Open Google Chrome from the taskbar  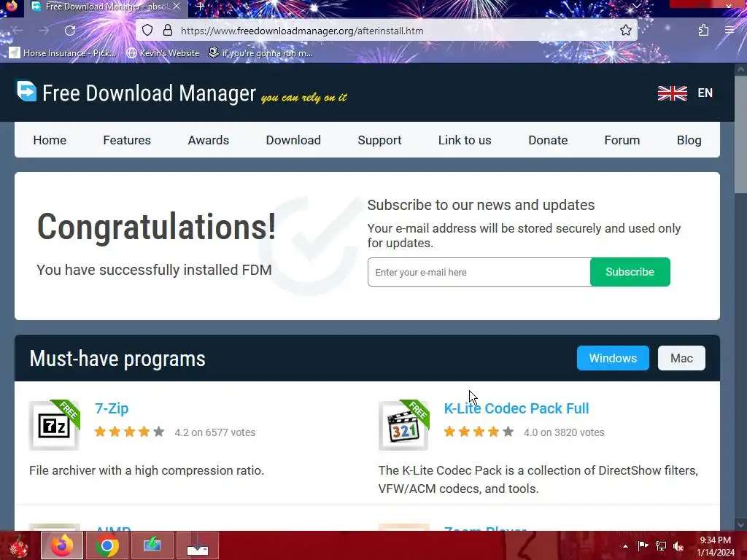(x=107, y=545)
